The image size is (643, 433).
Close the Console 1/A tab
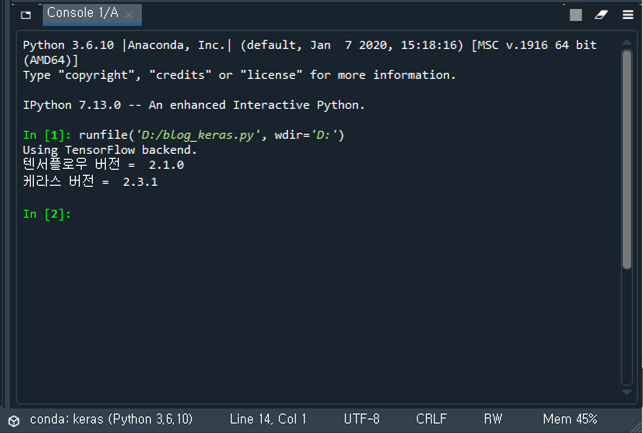pyautogui.click(x=129, y=15)
